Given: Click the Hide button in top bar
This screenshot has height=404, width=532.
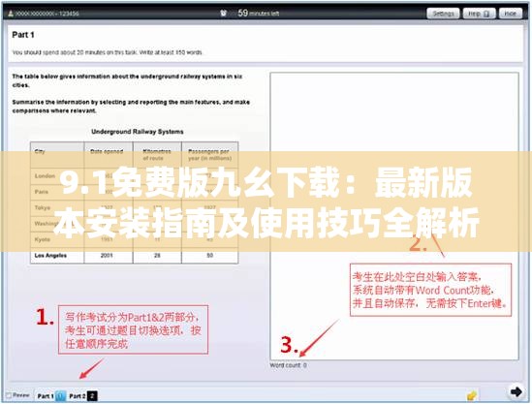Looking at the screenshot, I should click(511, 14).
